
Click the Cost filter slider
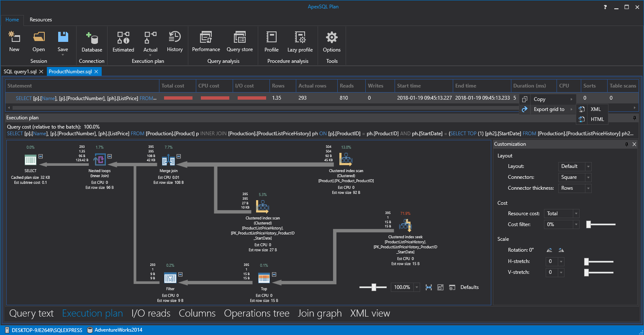[589, 225]
